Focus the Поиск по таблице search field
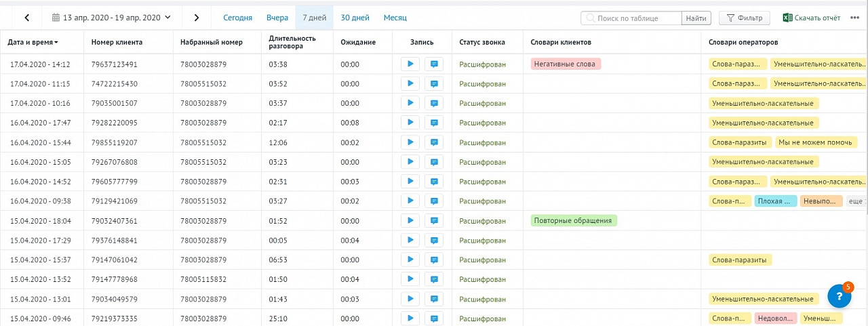Viewport: 868px width, 326px height. pos(631,18)
